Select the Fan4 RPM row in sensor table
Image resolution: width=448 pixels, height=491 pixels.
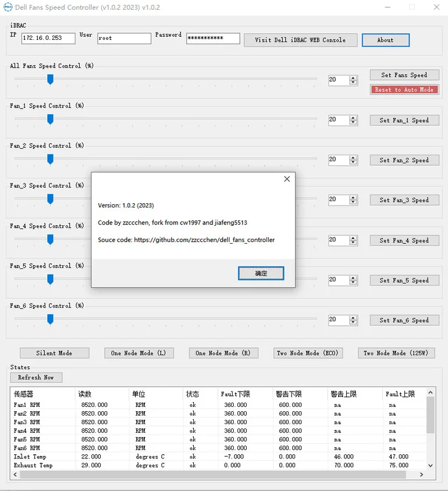[x=218, y=431]
